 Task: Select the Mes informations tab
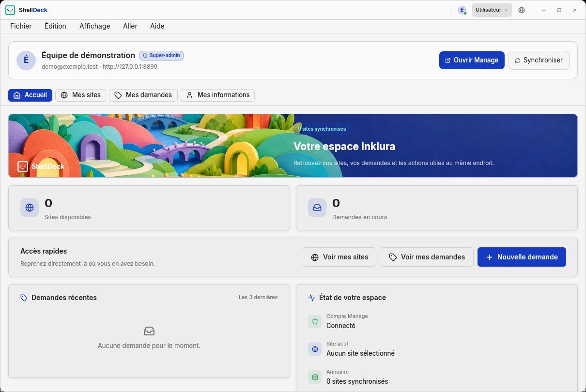[218, 95]
